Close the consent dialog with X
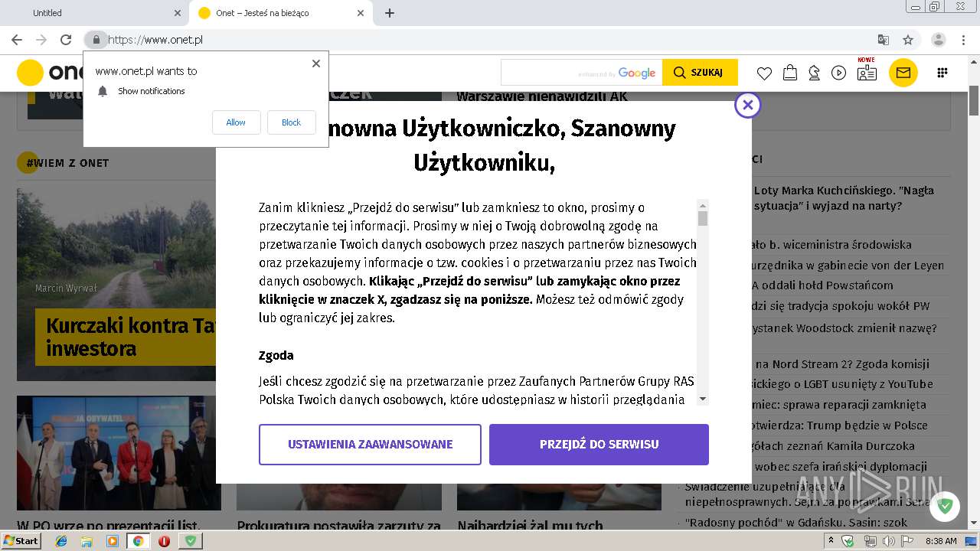The height and width of the screenshot is (551, 980). 748,105
